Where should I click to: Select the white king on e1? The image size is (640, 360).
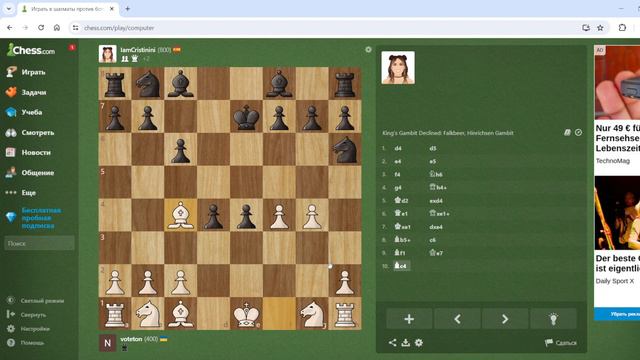coord(246,314)
